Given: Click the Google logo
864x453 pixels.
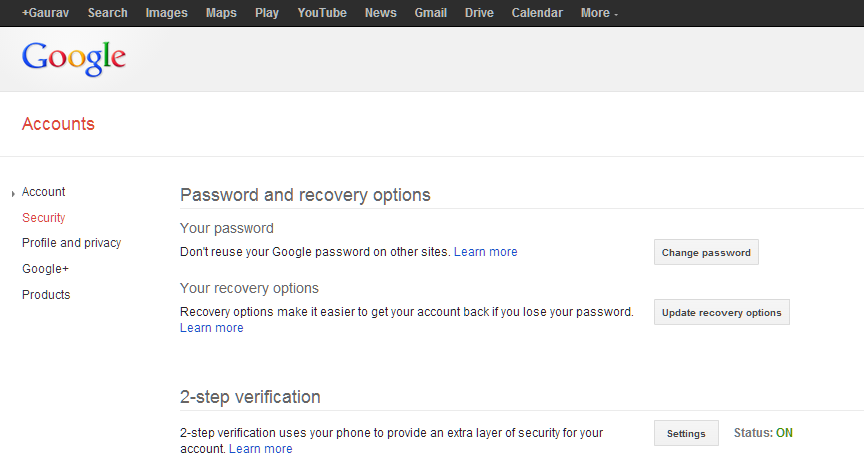Looking at the screenshot, I should tap(74, 58).
